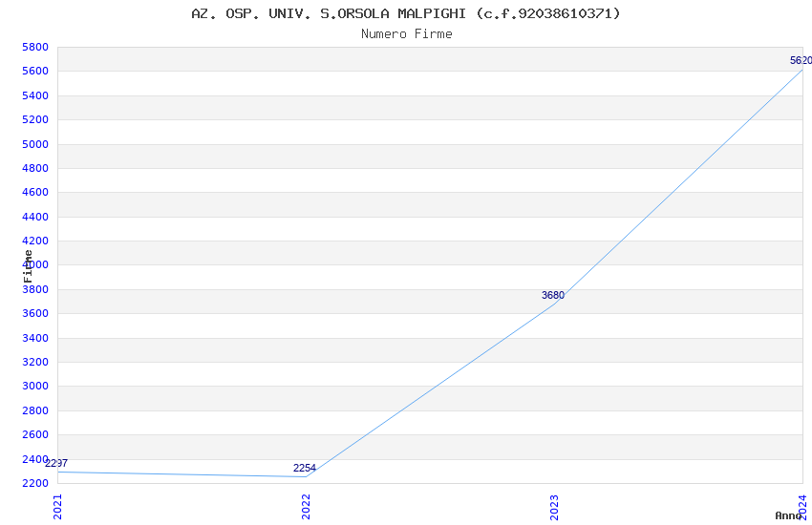Click the x-axis year 2023
Screen dimensions: 812x525
pyautogui.click(x=554, y=507)
